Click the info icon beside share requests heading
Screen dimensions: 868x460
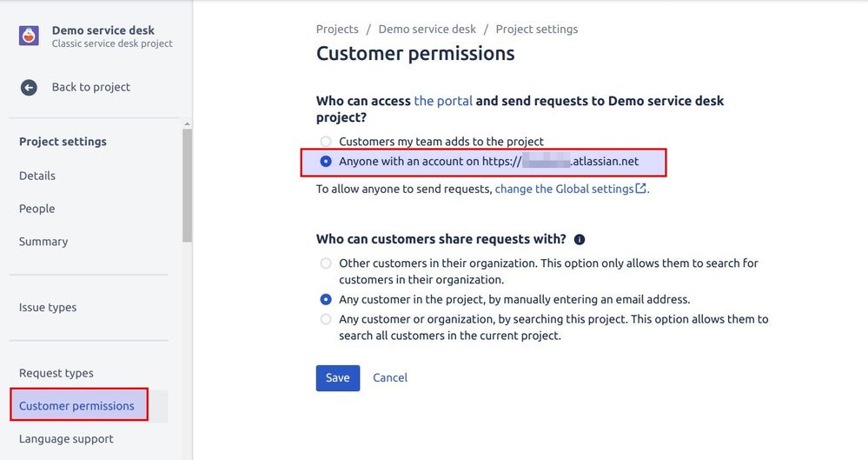[579, 239]
